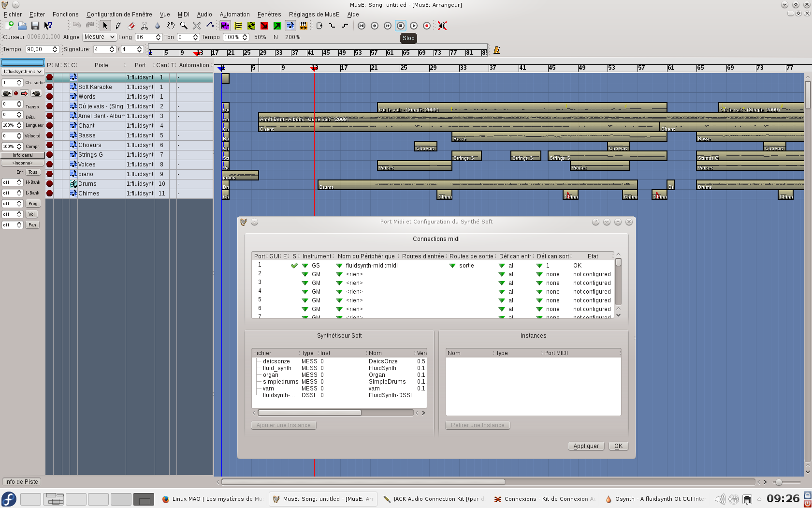Open the 1:fluidsynth-midi port dropdown

click(22, 72)
